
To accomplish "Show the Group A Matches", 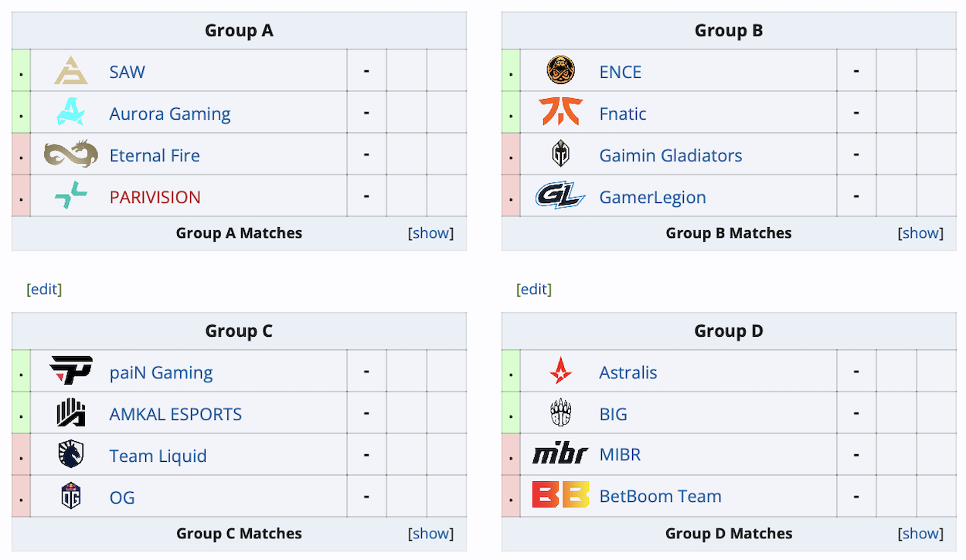I will click(x=430, y=232).
